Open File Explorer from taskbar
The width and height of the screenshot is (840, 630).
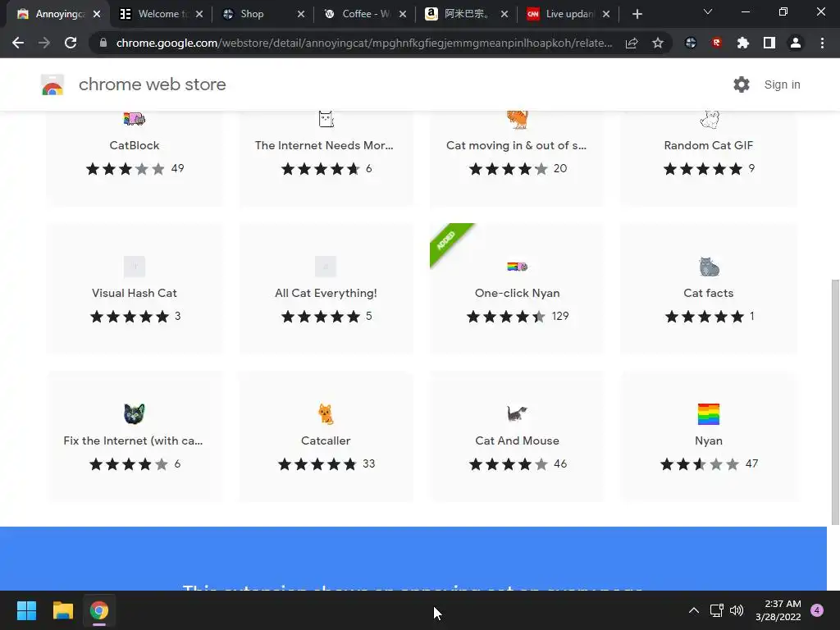coord(62,610)
